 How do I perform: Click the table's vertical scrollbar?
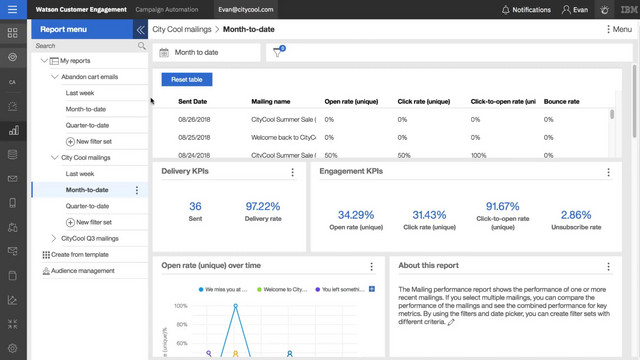tap(612, 114)
